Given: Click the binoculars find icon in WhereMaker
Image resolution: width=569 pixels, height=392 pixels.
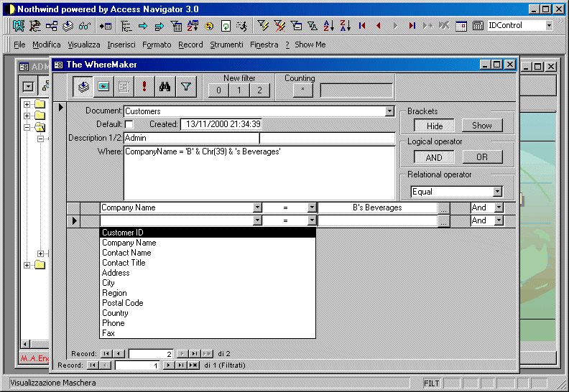Looking at the screenshot, I should (165, 86).
